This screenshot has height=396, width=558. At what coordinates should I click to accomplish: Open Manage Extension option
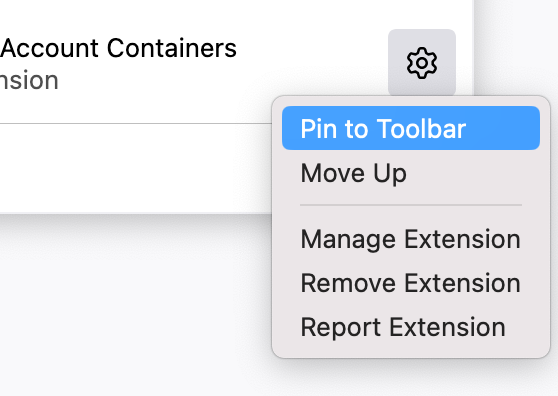point(411,239)
